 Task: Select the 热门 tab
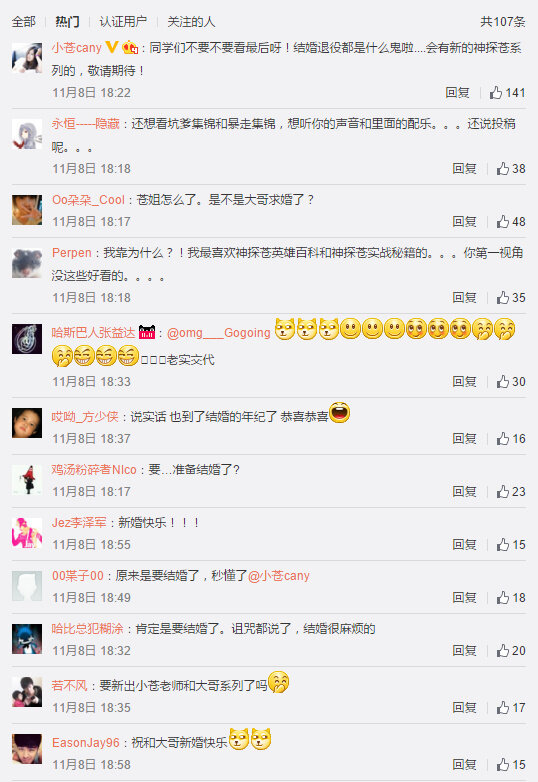click(x=67, y=21)
